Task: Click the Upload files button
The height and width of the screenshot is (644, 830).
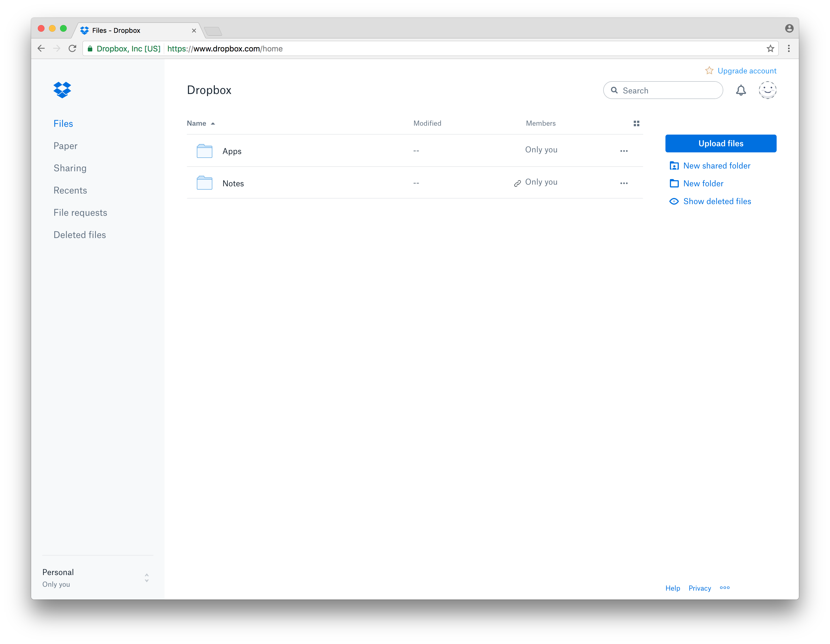Action: (x=720, y=143)
